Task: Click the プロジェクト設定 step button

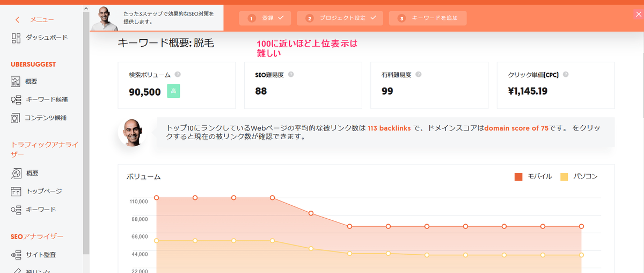Action: (340, 18)
